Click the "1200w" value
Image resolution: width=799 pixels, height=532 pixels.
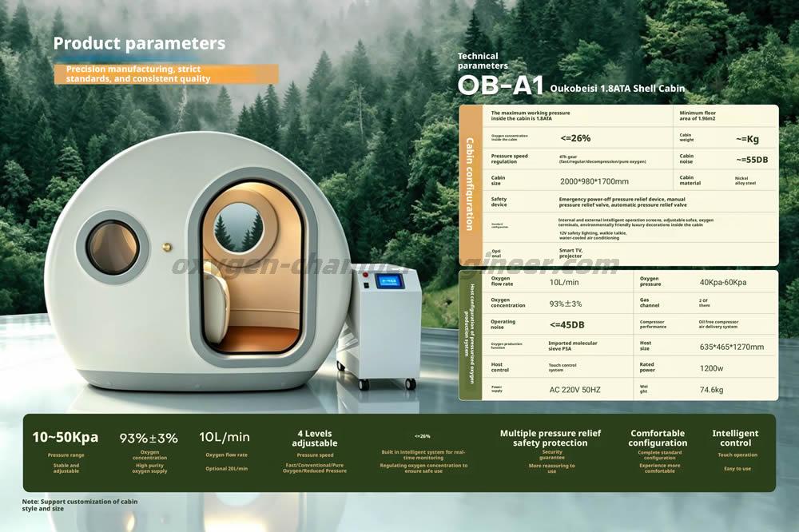(711, 368)
